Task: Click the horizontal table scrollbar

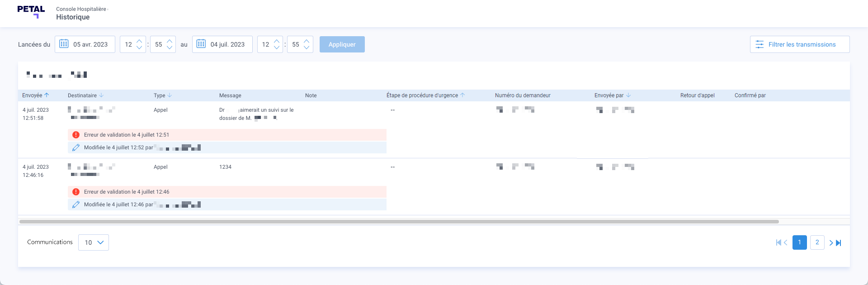Action: click(399, 222)
